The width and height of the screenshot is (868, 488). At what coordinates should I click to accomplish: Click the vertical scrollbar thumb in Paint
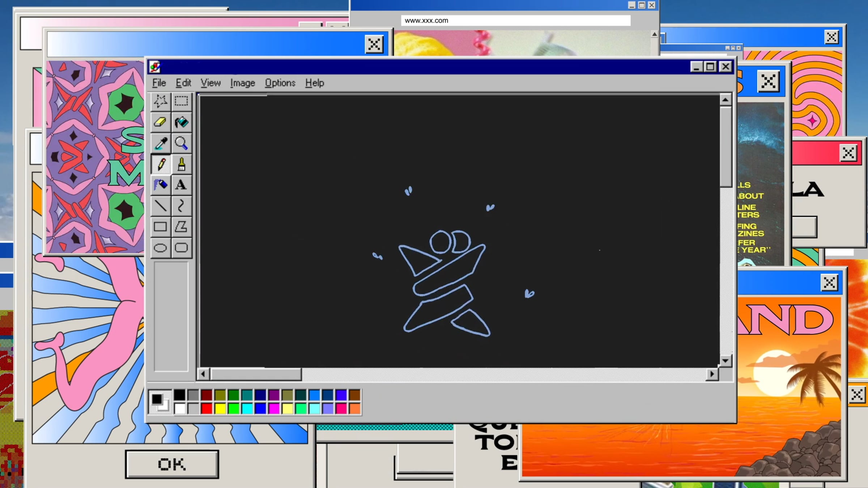click(725, 146)
